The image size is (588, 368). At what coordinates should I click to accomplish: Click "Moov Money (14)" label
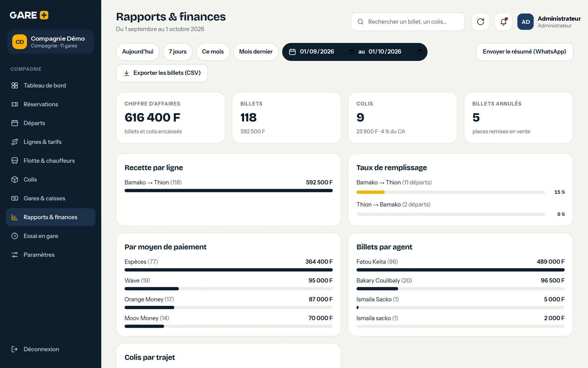147,318
